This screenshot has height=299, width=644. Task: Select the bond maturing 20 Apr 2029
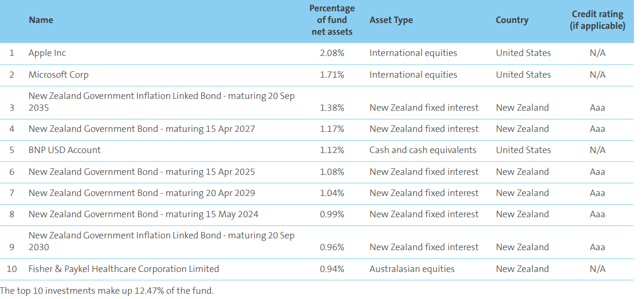point(141,193)
